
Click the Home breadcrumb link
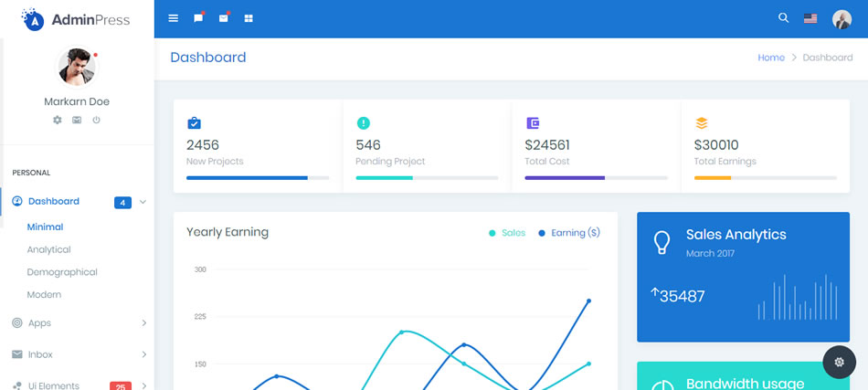tap(771, 58)
